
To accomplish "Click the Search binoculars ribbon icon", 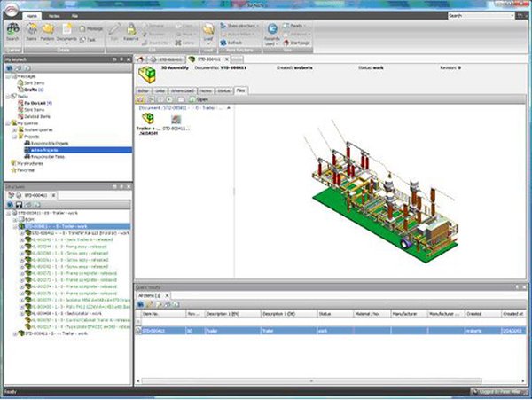I will pos(13,29).
